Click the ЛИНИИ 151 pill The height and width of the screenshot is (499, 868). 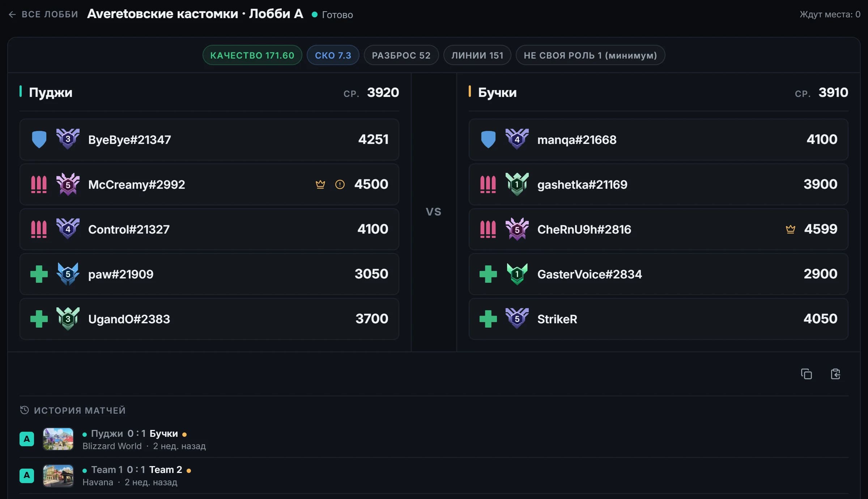coord(477,55)
